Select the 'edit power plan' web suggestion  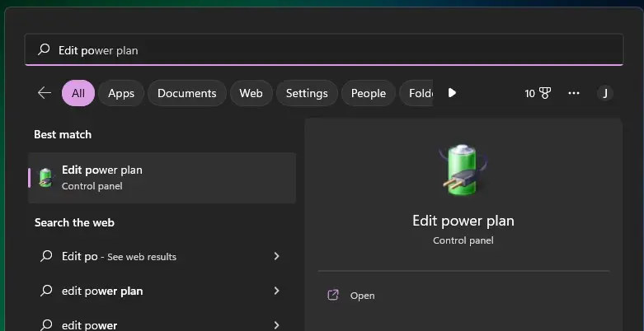tap(162, 291)
